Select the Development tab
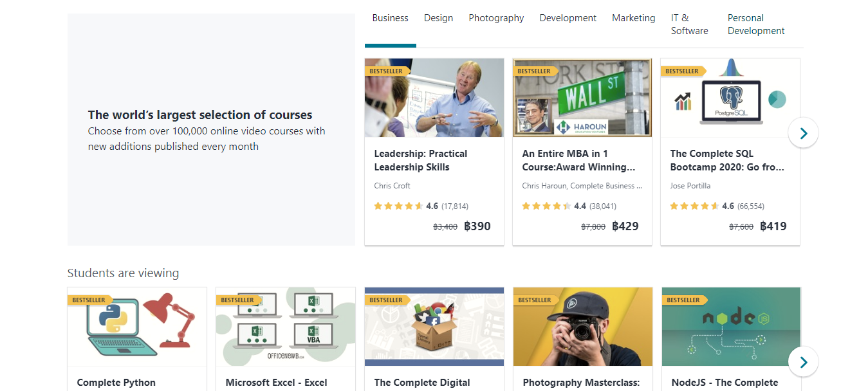This screenshot has height=391, width=868. point(568,18)
